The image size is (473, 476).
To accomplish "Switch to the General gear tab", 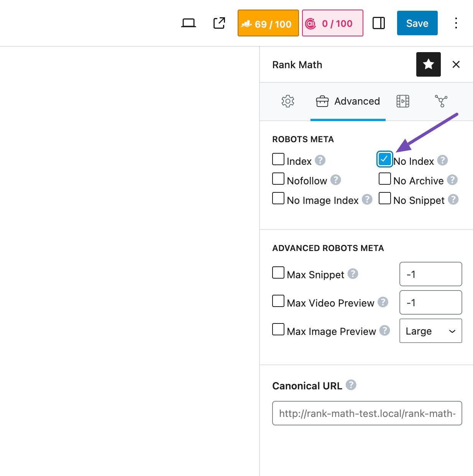I will click(287, 101).
